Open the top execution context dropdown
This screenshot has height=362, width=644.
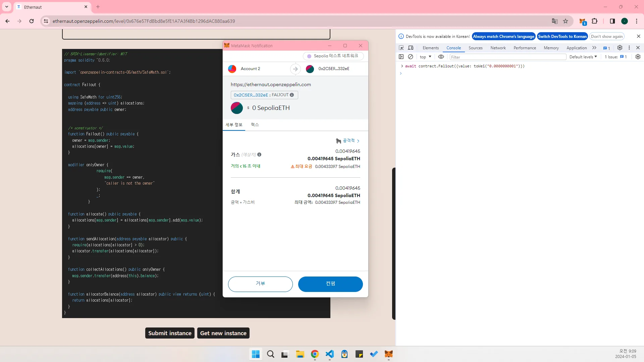tap(425, 57)
